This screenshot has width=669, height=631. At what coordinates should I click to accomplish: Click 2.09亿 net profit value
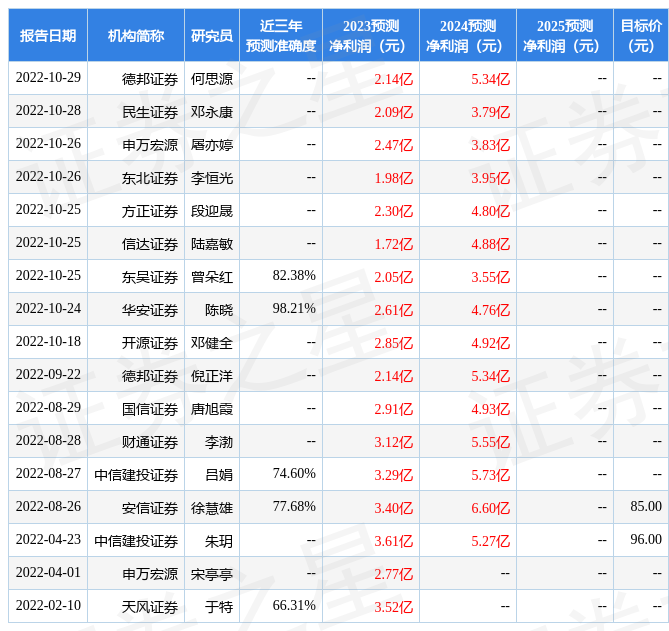tap(393, 112)
